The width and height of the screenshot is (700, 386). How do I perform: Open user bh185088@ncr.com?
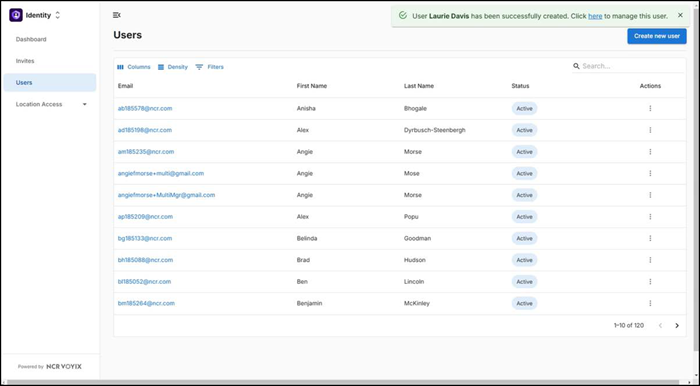pyautogui.click(x=145, y=260)
